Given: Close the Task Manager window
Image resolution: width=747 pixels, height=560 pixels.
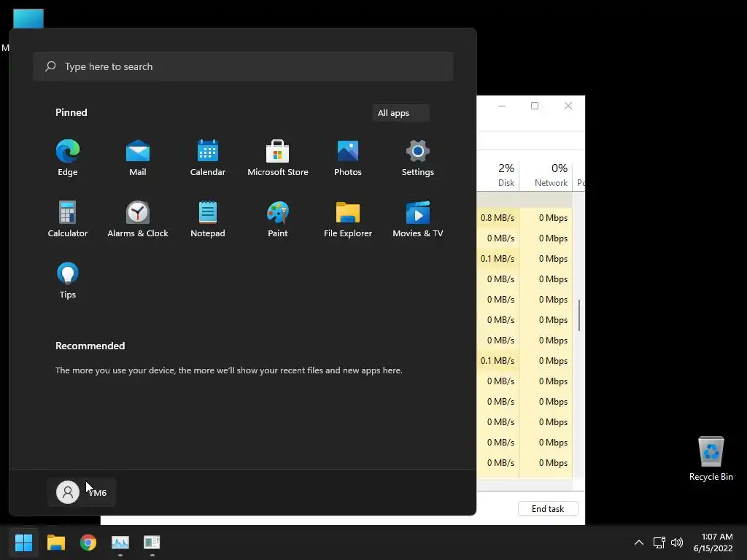Looking at the screenshot, I should tap(568, 106).
